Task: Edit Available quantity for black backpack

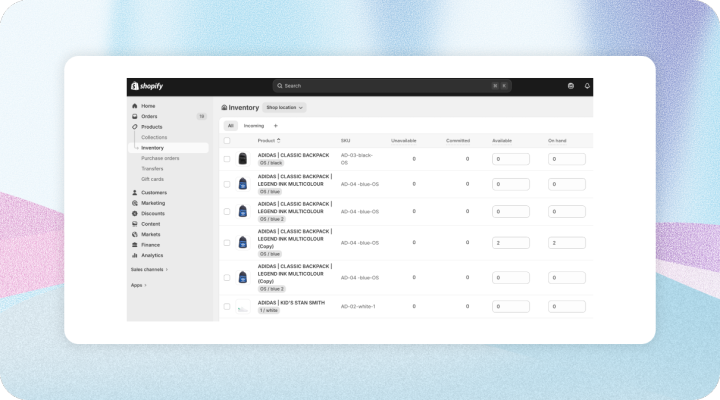Action: [511, 159]
